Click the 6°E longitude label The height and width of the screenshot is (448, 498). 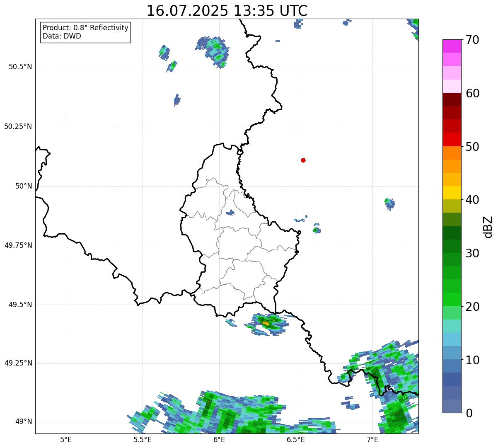[x=219, y=440]
